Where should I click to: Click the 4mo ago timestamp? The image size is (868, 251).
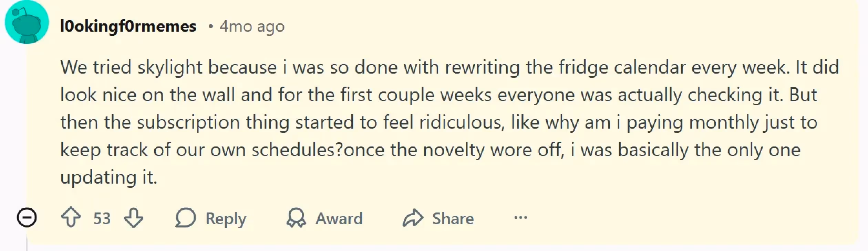pos(251,26)
